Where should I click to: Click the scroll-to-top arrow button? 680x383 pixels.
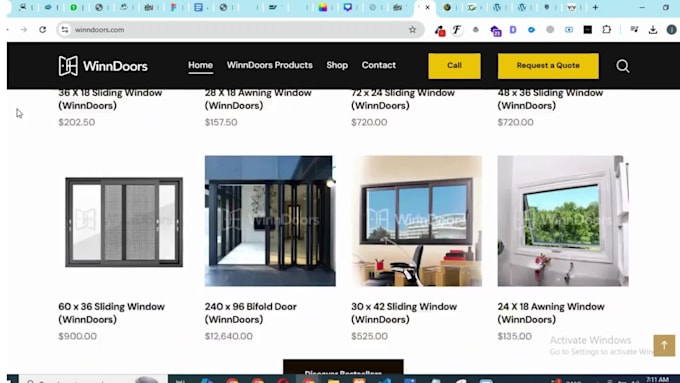(664, 345)
